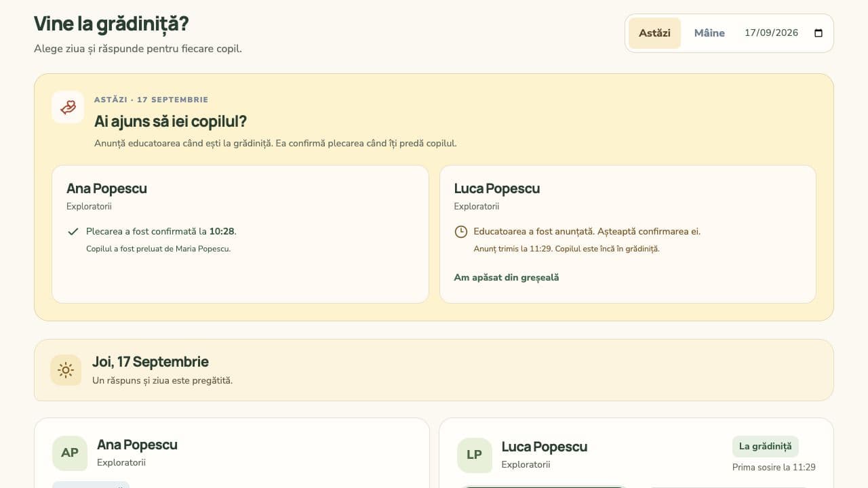Click the message Educatoarea a fost anunțată. Așteaptă confirmarea ei.

[587, 232]
